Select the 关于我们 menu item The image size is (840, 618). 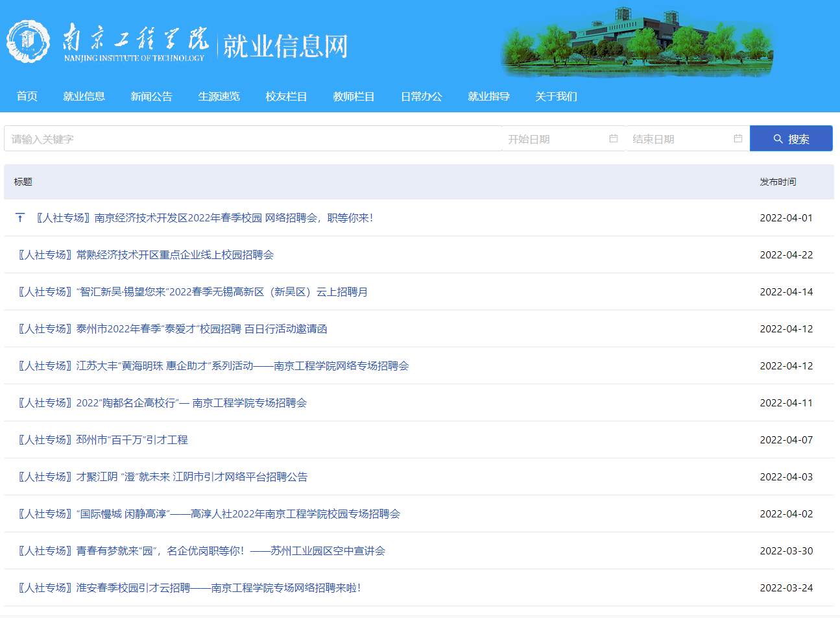[556, 96]
